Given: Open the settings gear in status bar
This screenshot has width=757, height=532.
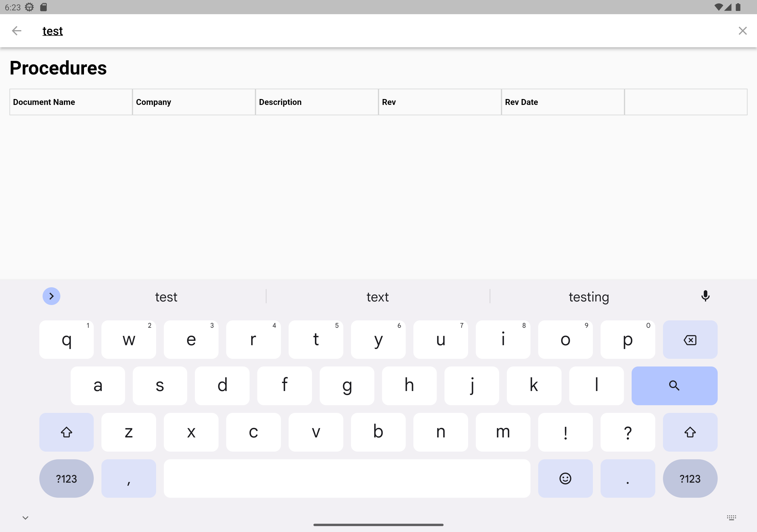Looking at the screenshot, I should pyautogui.click(x=29, y=7).
